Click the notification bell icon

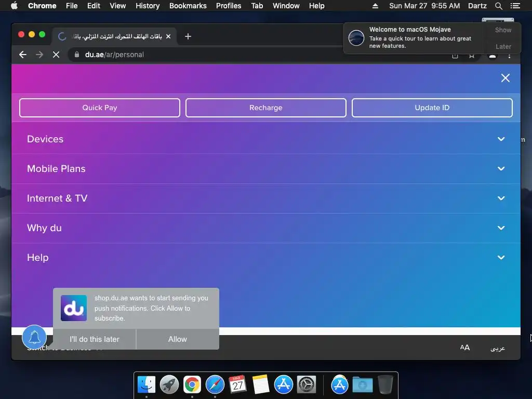(x=34, y=337)
